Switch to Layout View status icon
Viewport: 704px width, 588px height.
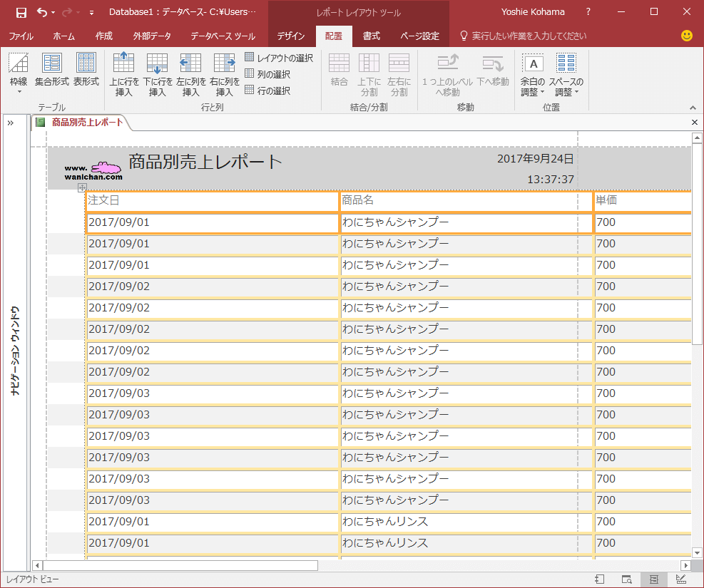tap(653, 579)
